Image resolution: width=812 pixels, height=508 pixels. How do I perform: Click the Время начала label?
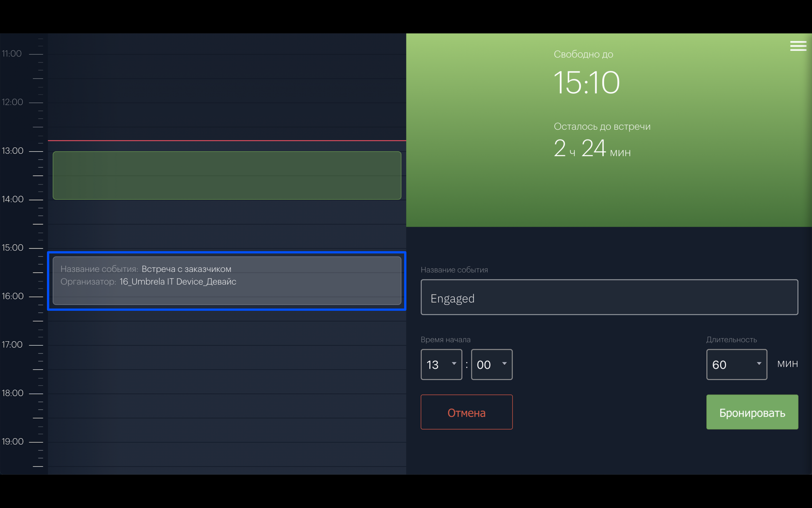(x=446, y=340)
